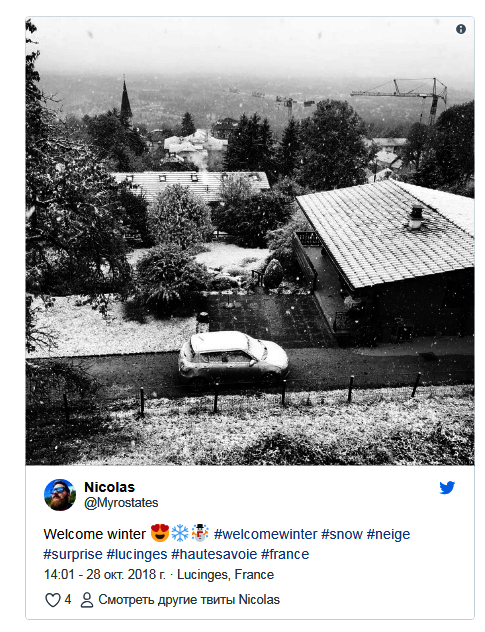Click the Lucinges, France location link
Image resolution: width=485 pixels, height=632 pixels.
pos(225,574)
